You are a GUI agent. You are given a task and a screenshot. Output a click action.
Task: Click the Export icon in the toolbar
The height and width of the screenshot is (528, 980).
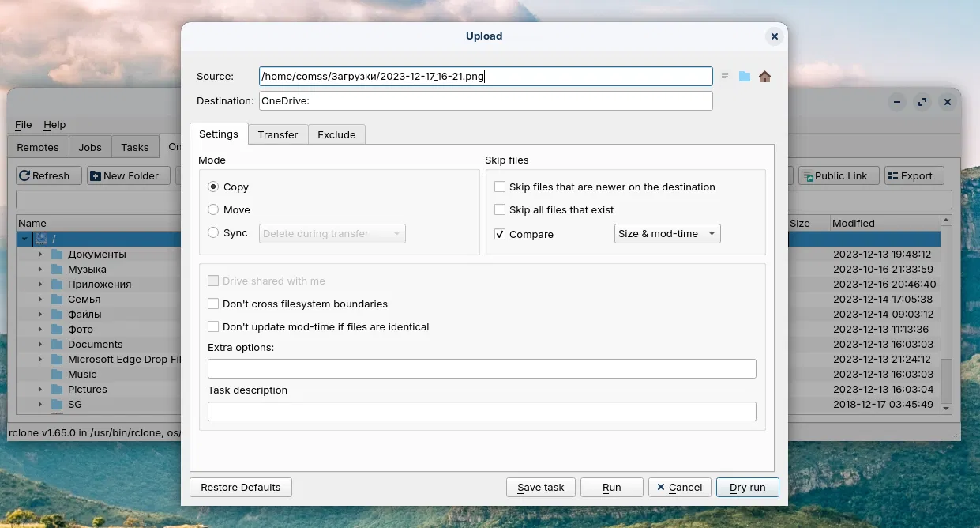[892, 176]
